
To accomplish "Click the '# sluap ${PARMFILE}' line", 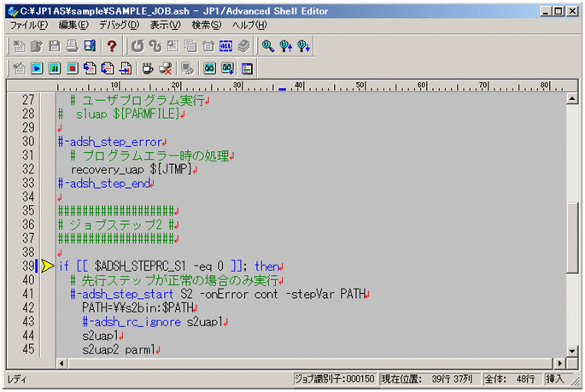I will (x=121, y=114).
